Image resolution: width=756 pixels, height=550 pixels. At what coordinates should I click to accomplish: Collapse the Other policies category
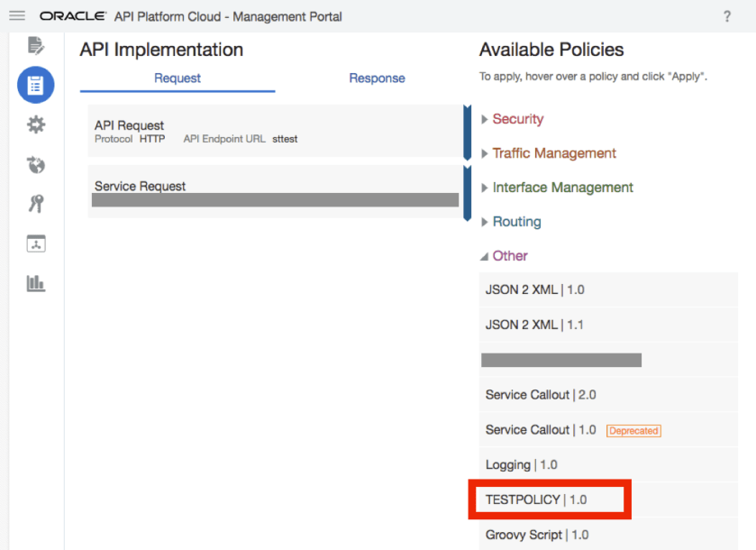pyautogui.click(x=511, y=255)
